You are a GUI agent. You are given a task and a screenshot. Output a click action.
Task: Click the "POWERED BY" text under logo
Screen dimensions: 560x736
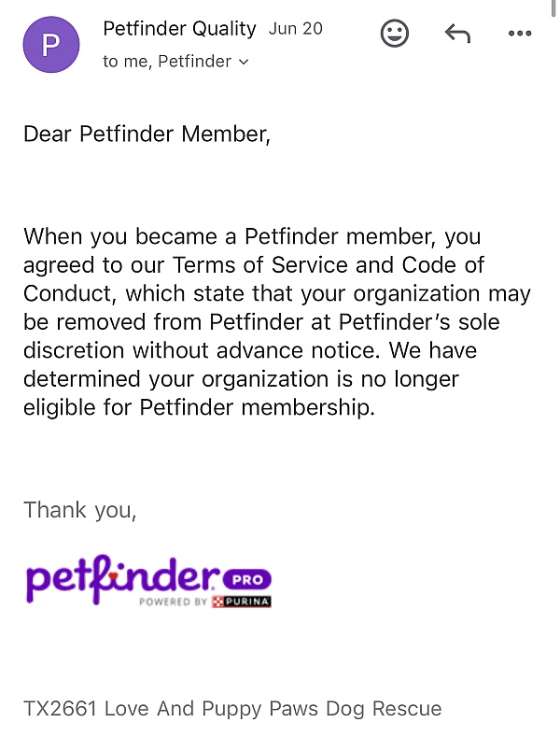click(173, 602)
